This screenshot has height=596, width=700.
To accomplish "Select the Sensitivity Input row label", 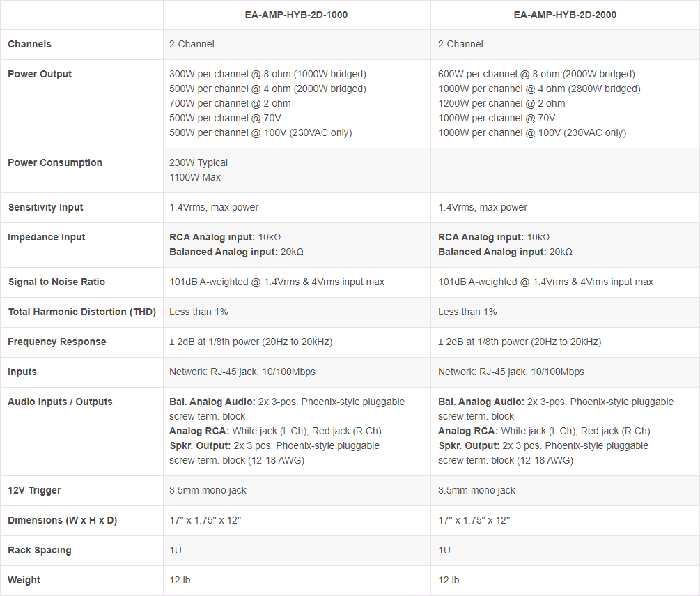I will [x=45, y=207].
